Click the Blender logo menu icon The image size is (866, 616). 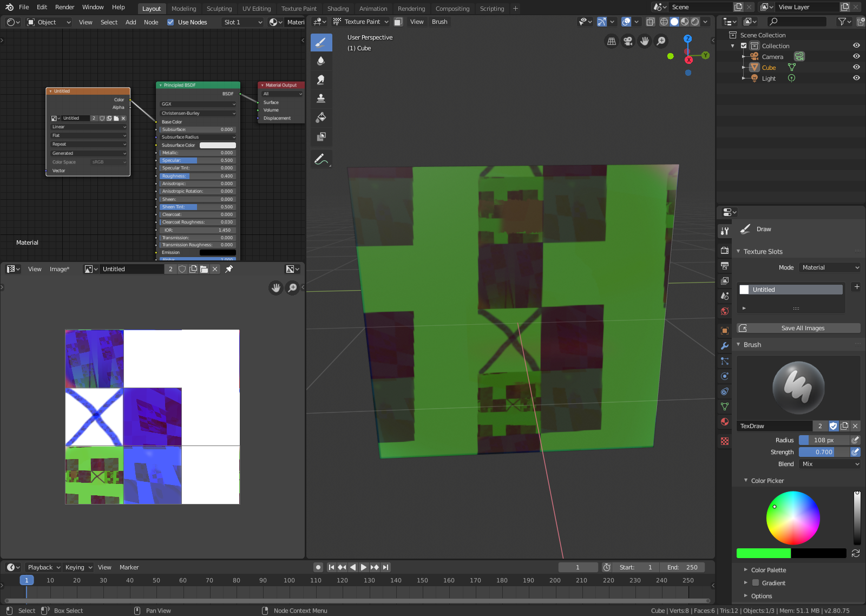(x=9, y=7)
